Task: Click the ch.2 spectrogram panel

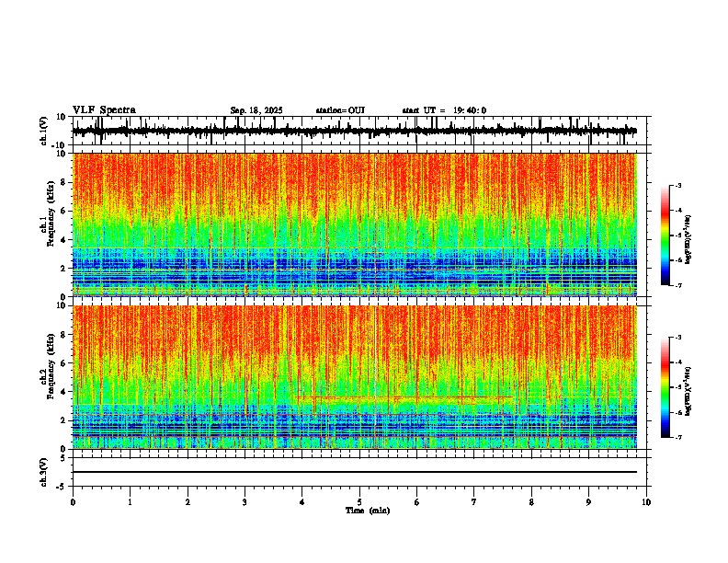Action: (x=355, y=377)
